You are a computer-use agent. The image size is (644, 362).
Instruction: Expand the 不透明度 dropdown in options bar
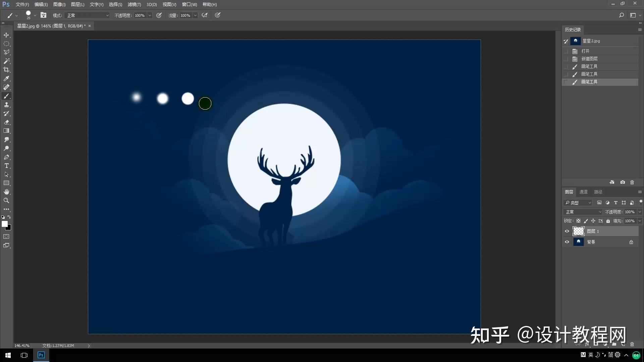tap(150, 15)
